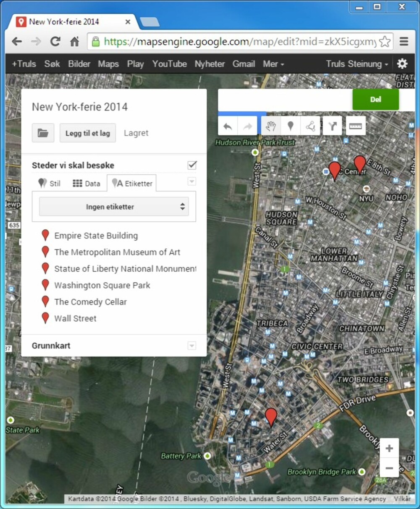Select the add directions tool
Viewport: 420px width, 509px height.
pos(333,126)
